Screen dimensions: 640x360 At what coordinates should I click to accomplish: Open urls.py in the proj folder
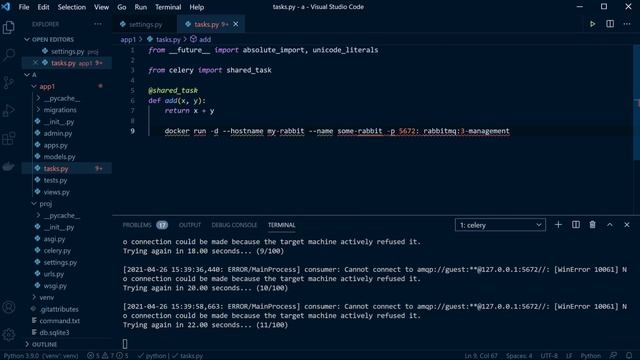click(x=53, y=274)
